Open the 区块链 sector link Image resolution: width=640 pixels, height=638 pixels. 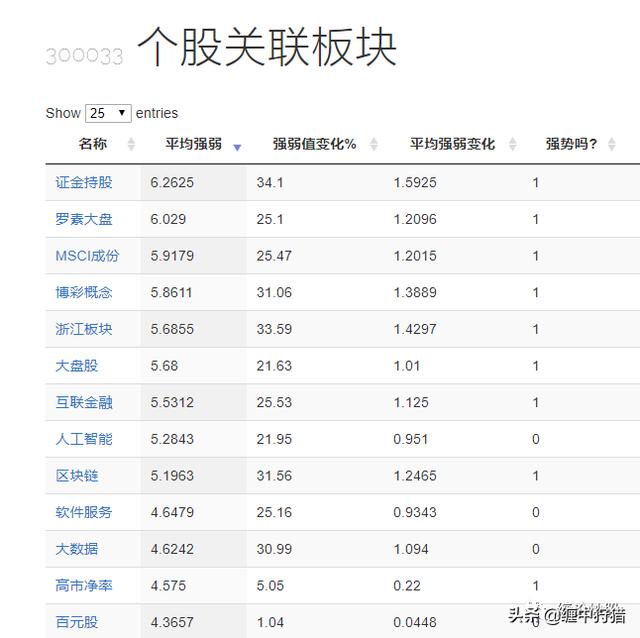tap(77, 476)
